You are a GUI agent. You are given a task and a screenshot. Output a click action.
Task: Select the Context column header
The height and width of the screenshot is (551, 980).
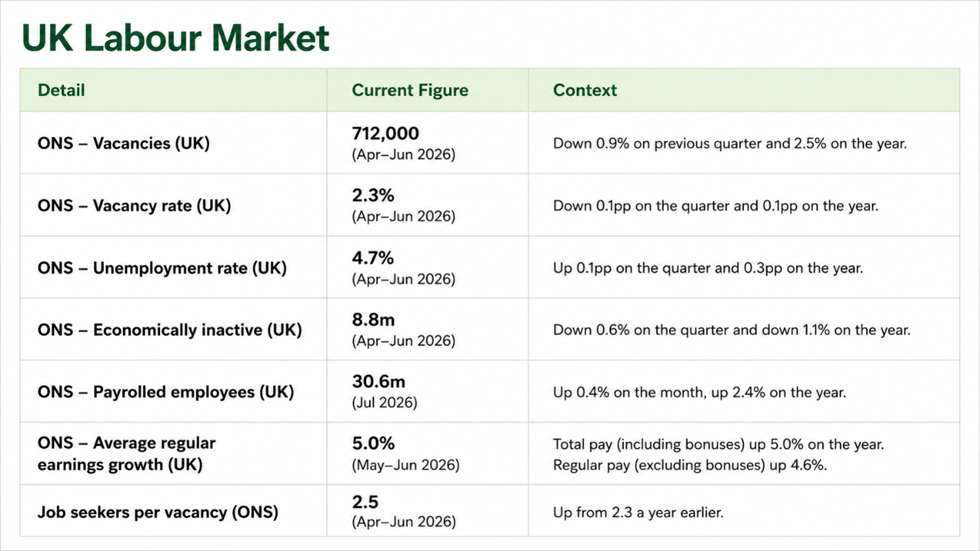[585, 90]
